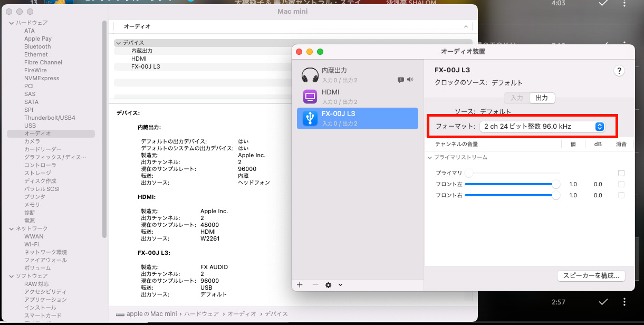
Task: Click the HDMI sample rate value 48000
Action: 209,225
